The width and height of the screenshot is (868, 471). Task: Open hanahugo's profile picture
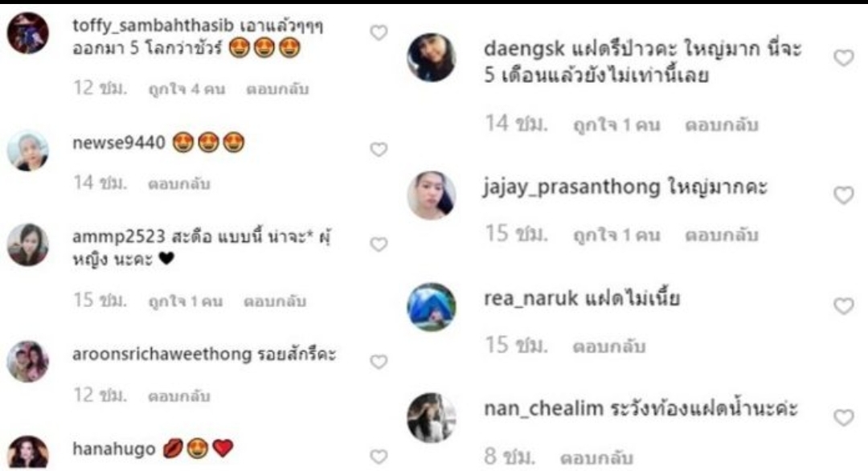[x=27, y=454]
